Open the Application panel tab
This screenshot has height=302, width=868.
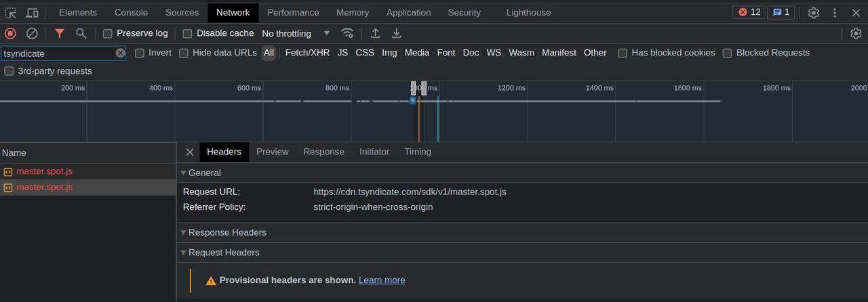(x=408, y=12)
